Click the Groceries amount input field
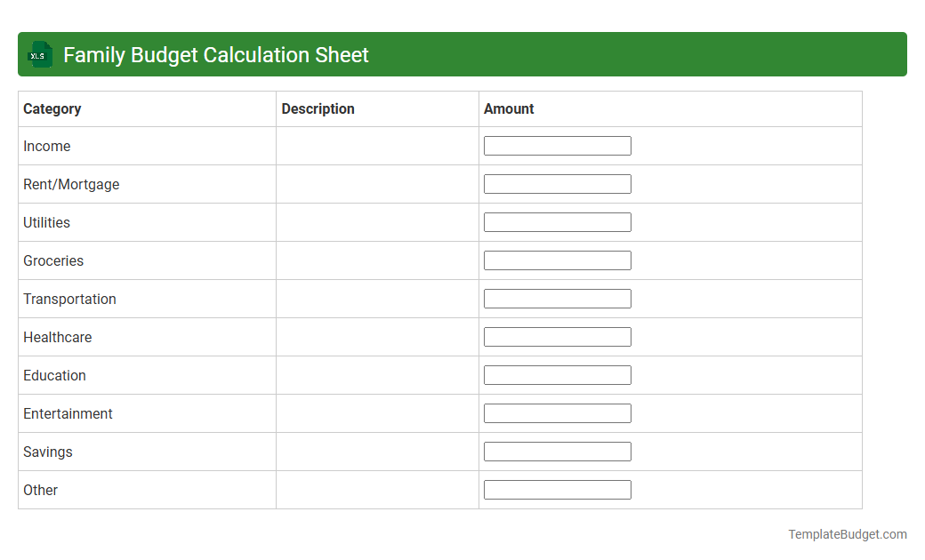 [557, 260]
